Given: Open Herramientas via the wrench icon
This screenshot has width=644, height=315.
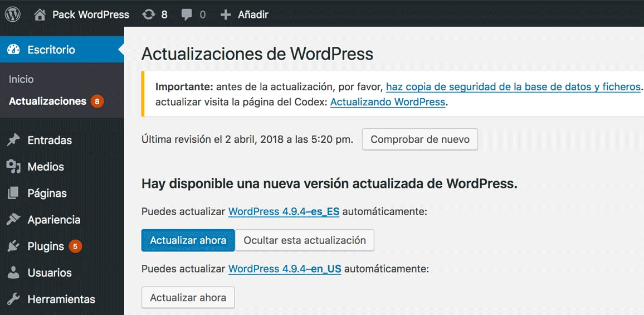Looking at the screenshot, I should pos(13,299).
